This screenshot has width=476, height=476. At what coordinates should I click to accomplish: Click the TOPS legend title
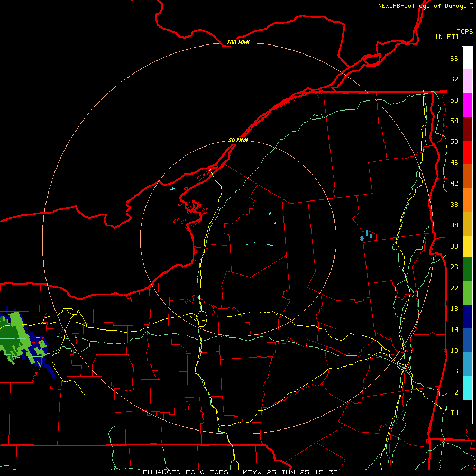coord(465,32)
